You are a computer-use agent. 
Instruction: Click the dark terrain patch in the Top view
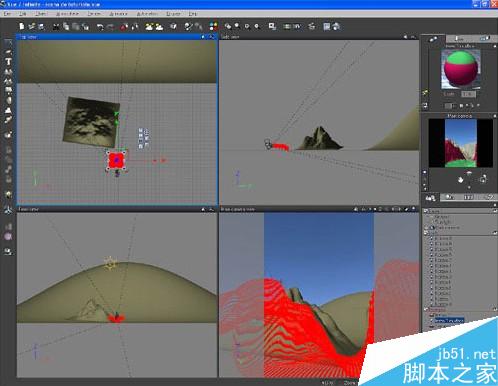coord(91,123)
